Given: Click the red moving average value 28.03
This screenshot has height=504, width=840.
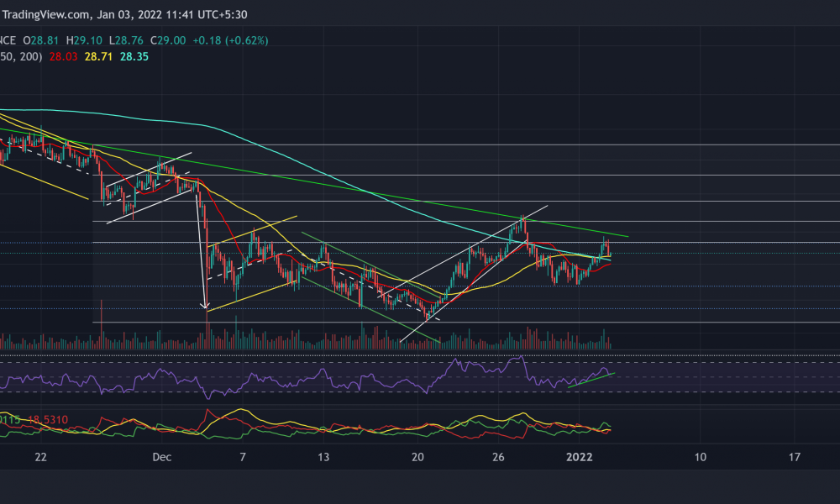Looking at the screenshot, I should [x=63, y=56].
